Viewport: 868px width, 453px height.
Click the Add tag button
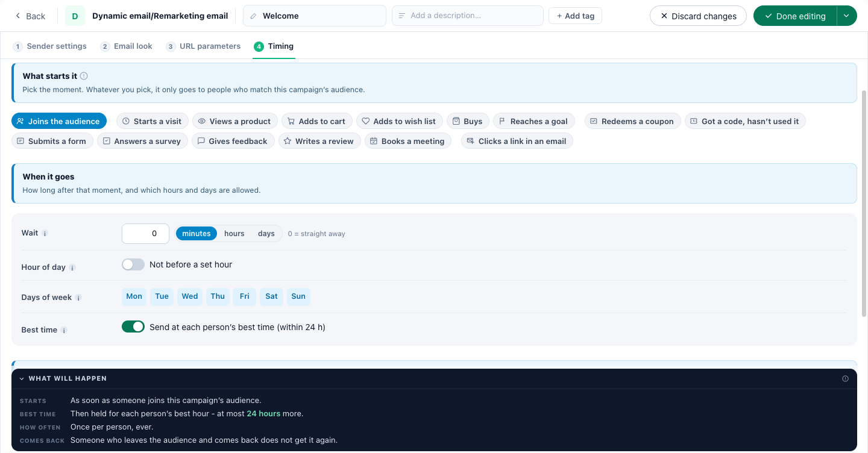[x=575, y=16]
